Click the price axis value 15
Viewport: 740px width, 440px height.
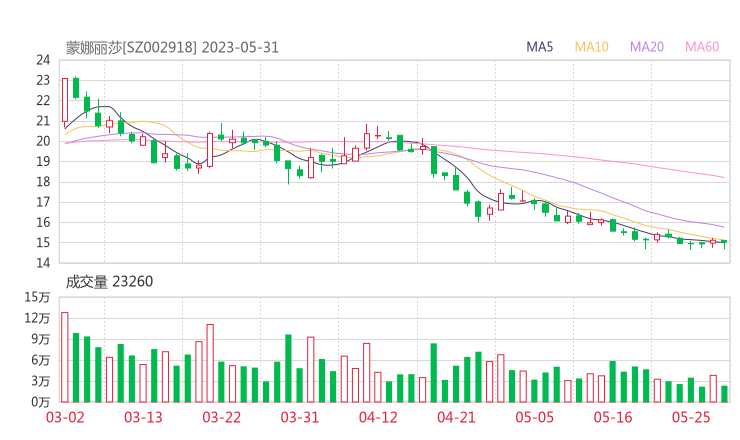(x=43, y=243)
